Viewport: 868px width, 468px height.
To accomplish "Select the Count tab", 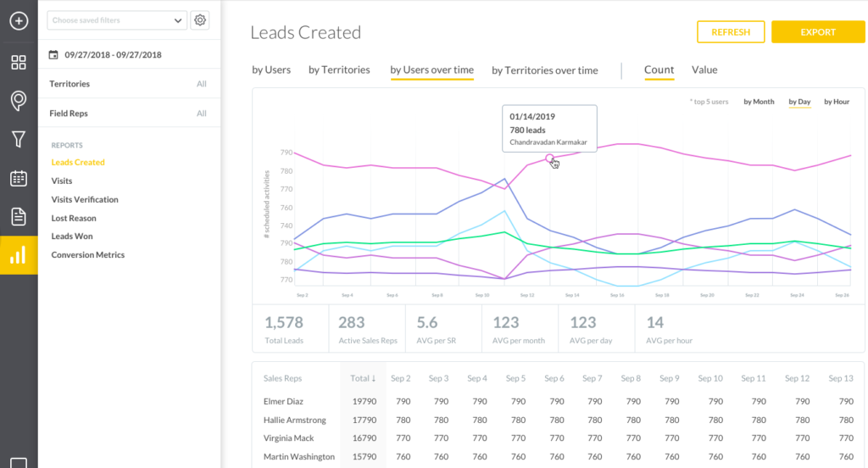I will pyautogui.click(x=659, y=70).
